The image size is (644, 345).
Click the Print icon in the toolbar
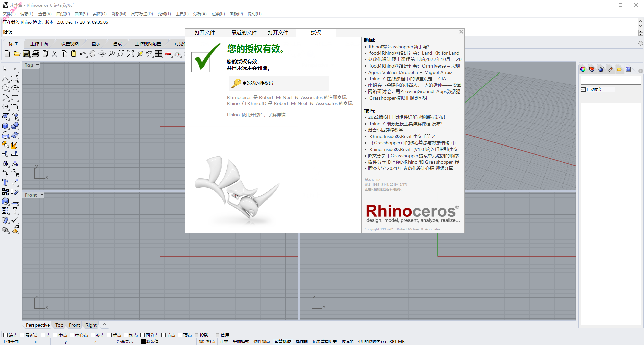coord(35,54)
